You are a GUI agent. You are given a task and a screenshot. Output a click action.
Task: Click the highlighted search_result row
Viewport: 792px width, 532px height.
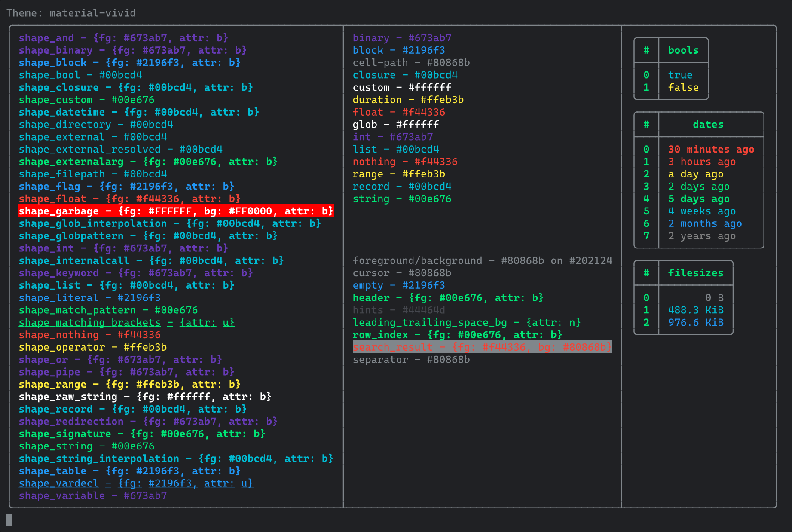click(x=483, y=347)
